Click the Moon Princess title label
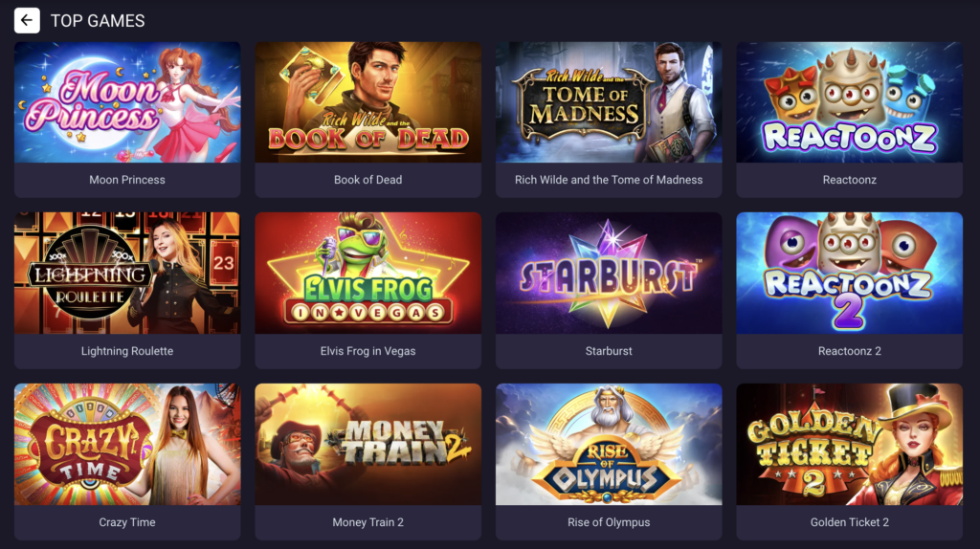Screen dimensions: 980x549 (127, 180)
